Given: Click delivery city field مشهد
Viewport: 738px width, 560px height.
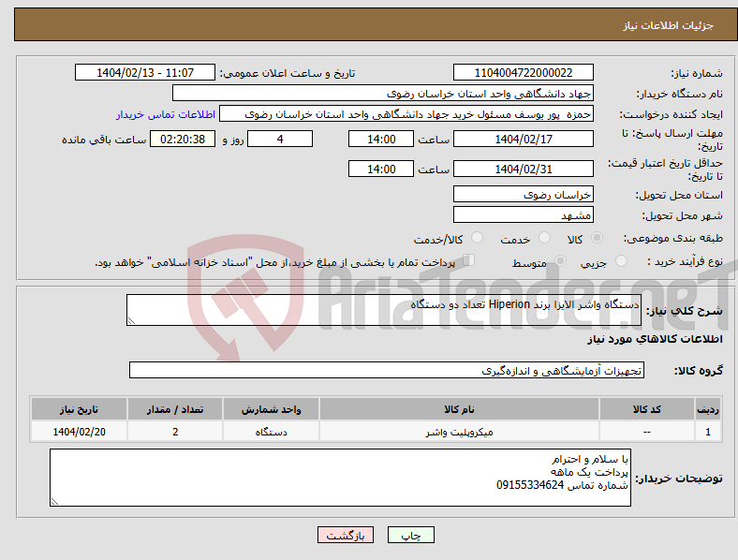Looking at the screenshot, I should coord(524,214).
